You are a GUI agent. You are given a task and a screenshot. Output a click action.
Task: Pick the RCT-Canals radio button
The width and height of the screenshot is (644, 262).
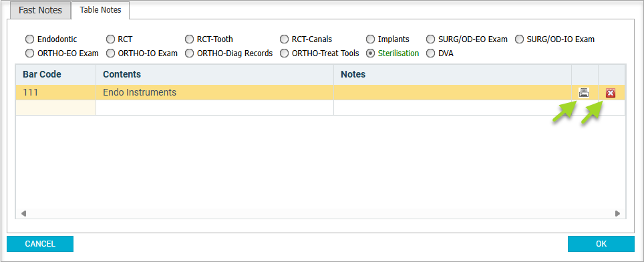point(284,39)
